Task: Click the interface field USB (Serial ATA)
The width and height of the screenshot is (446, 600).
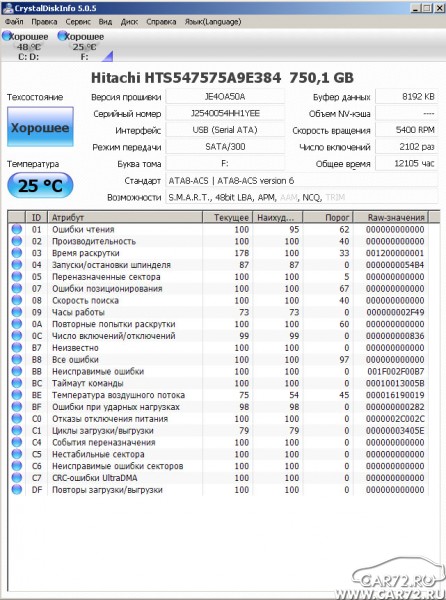Action: coord(225,130)
